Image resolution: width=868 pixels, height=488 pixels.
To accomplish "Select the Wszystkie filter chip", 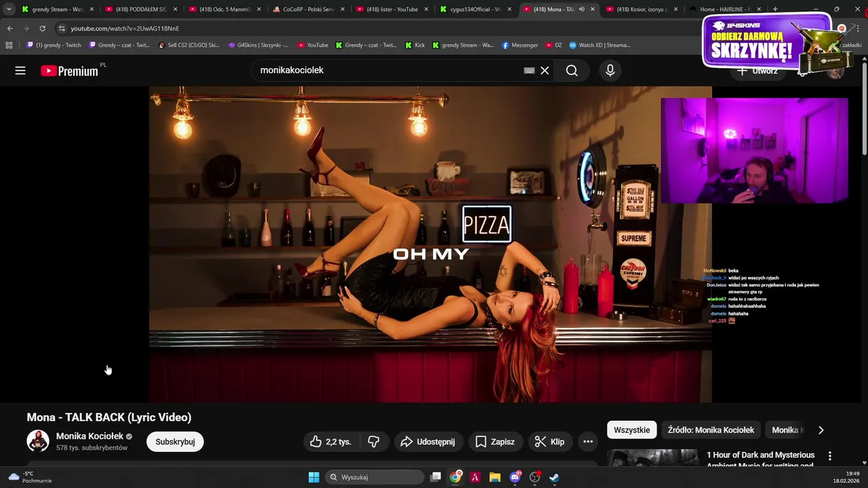I will coord(632,430).
